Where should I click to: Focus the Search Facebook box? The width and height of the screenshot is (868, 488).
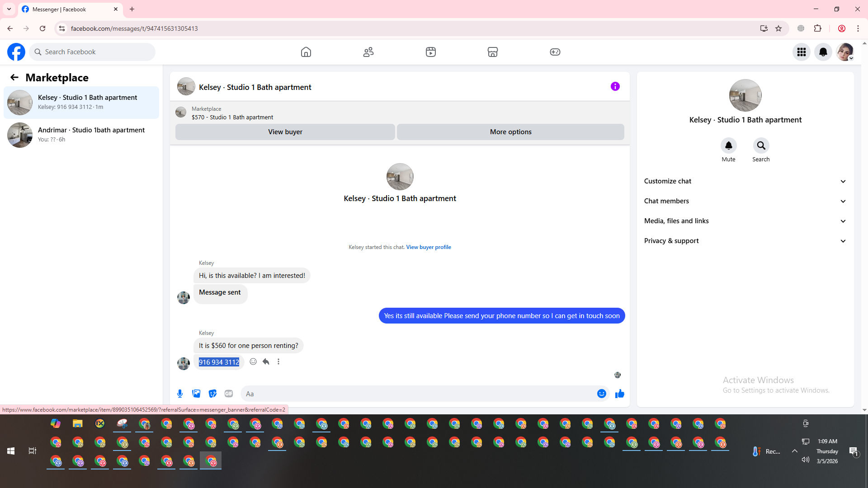[x=92, y=52]
